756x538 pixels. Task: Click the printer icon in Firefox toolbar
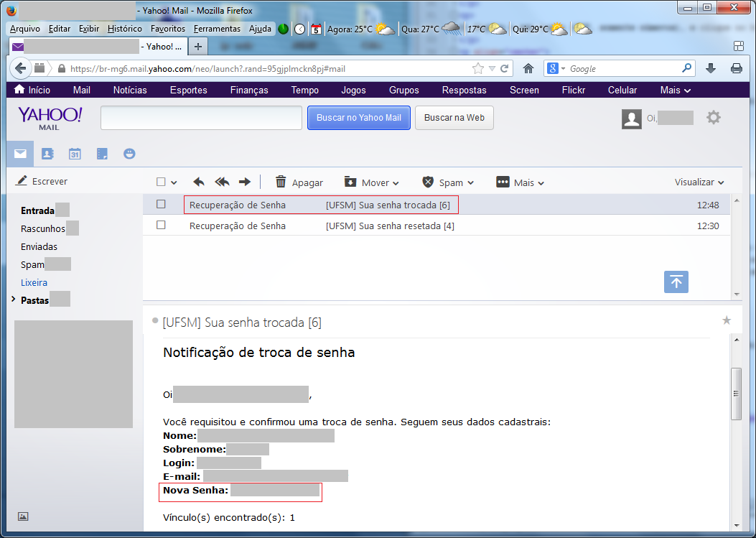pos(736,68)
